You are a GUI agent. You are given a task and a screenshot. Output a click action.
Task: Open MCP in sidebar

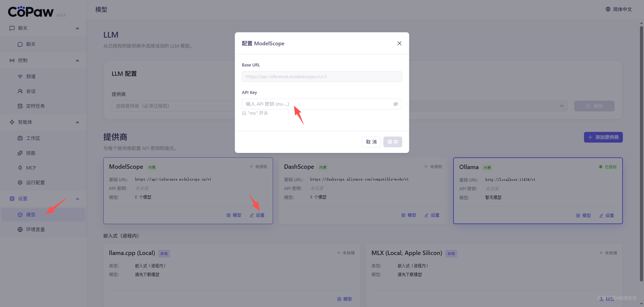[43, 168]
